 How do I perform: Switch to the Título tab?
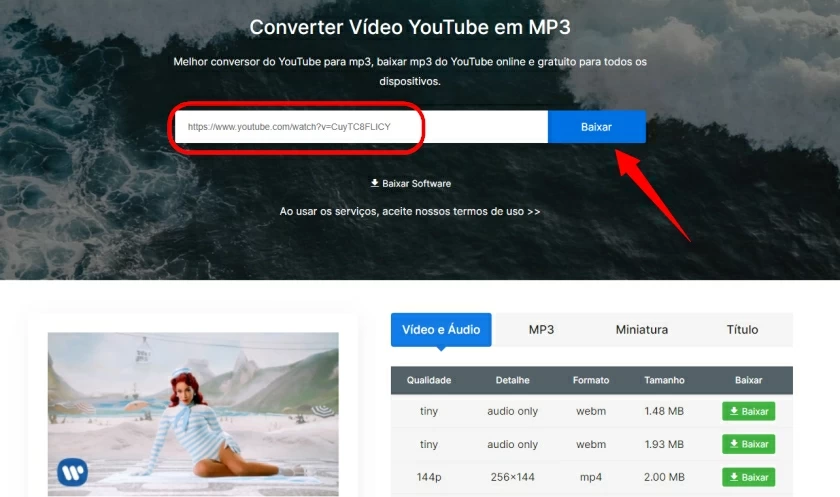(x=742, y=329)
